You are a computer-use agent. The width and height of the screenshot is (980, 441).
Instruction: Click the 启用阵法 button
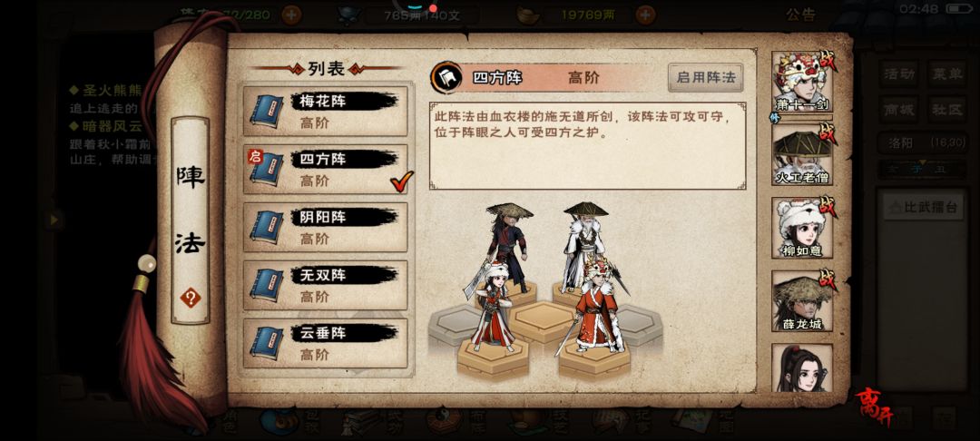pyautogui.click(x=705, y=77)
